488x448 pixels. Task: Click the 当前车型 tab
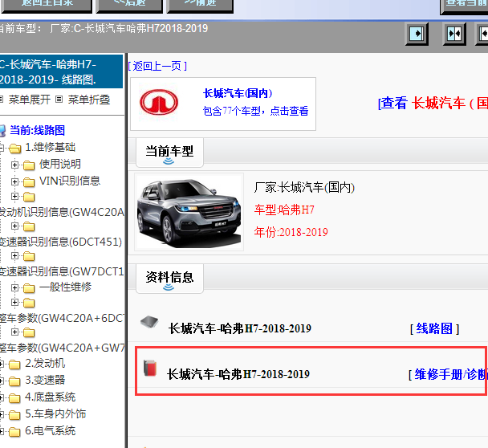[x=169, y=153]
